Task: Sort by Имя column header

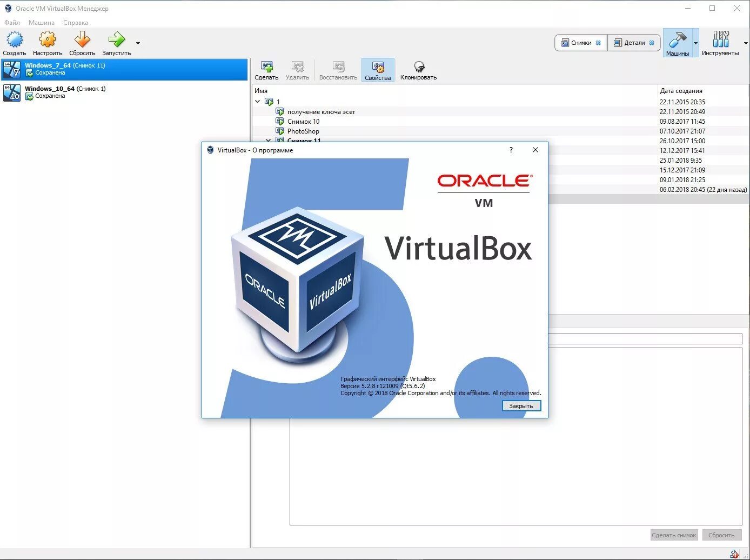Action: 454,91
